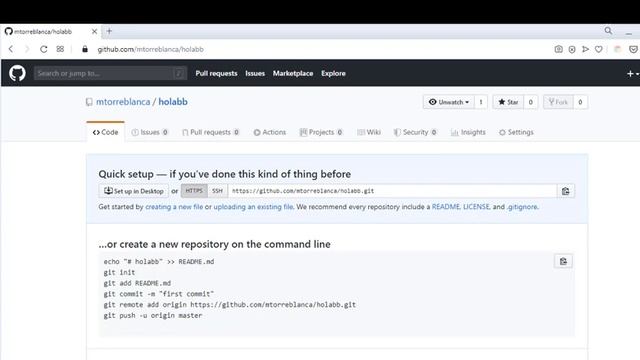Open the holabb repository name link
Screen dimensions: 640x360
coord(173,102)
